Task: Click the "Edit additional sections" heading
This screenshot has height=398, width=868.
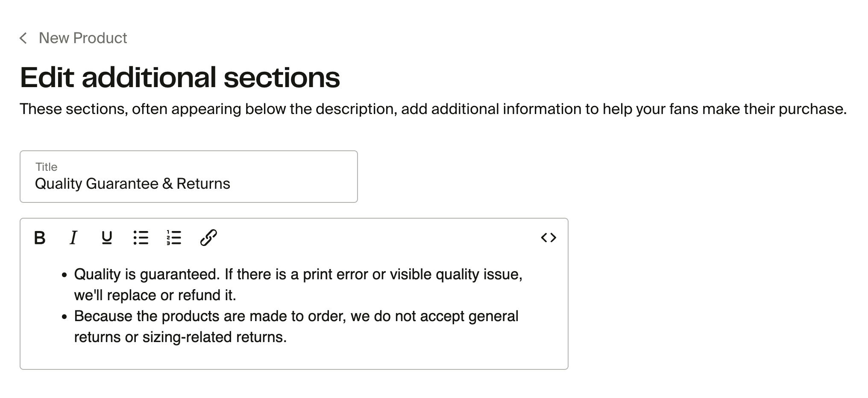Action: pyautogui.click(x=180, y=77)
